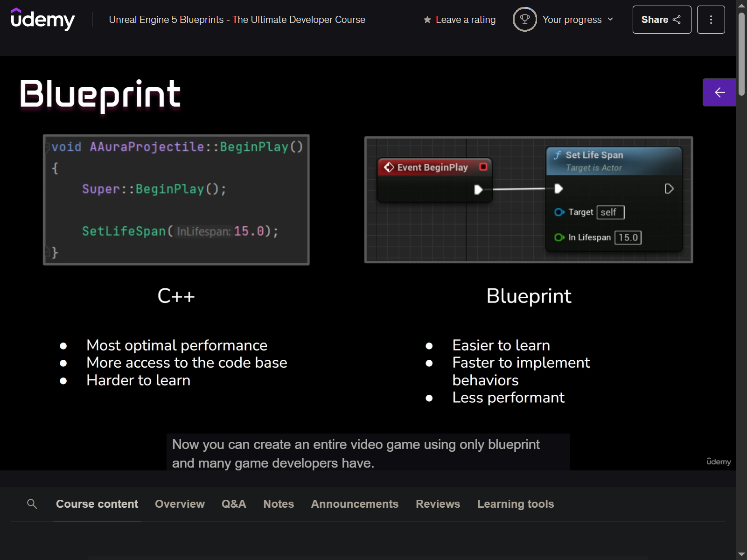Screen dimensions: 747x560
Task: Click the 'Harder to learn' bullet
Action: point(138,380)
